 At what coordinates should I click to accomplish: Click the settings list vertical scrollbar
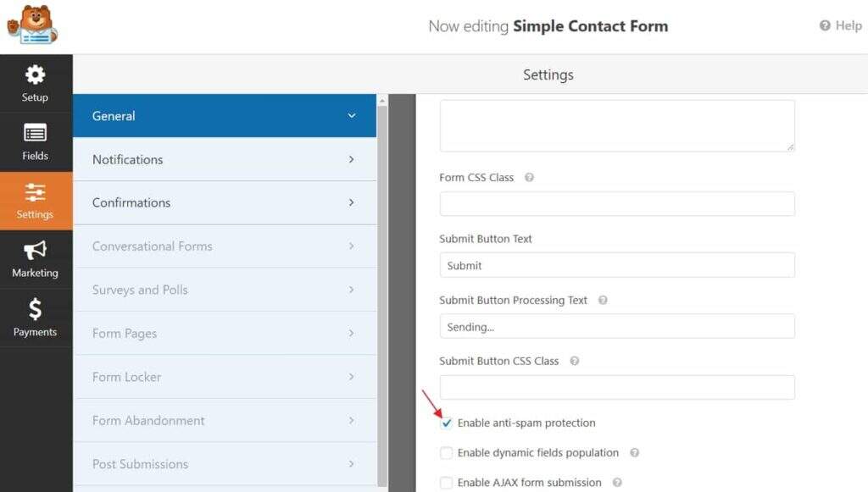click(382, 288)
